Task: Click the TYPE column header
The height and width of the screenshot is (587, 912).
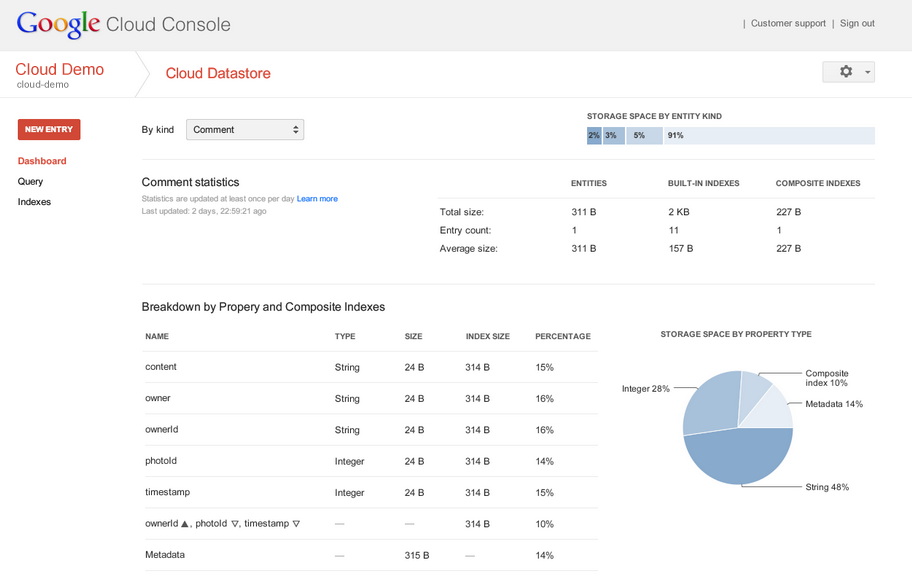Action: 345,336
